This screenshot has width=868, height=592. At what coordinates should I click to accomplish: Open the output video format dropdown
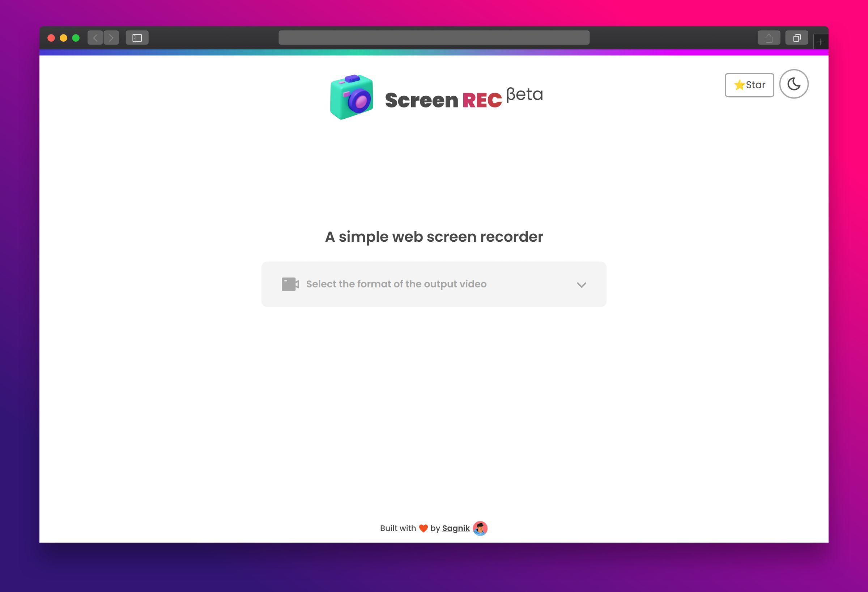[434, 284]
